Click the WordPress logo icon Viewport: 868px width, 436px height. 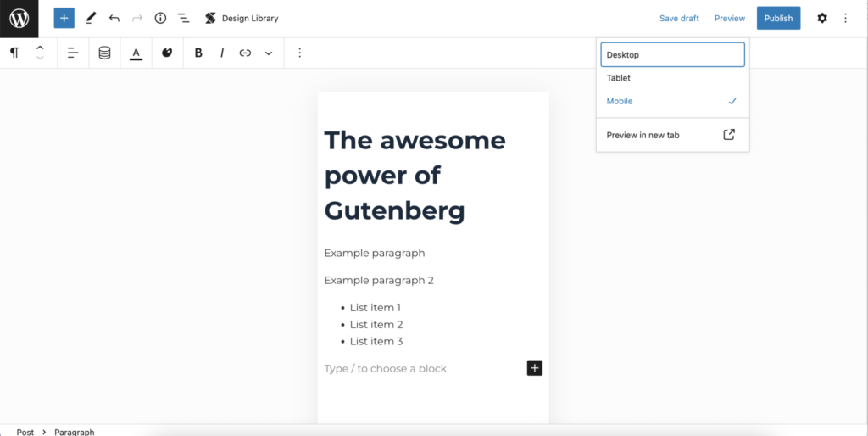coord(19,18)
